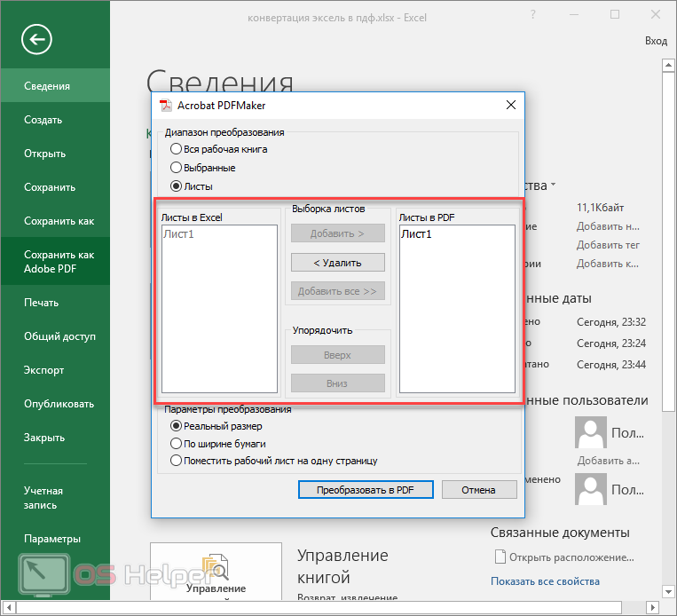
Task: Click the horizontal scrollbar right arrow
Action: click(x=654, y=607)
